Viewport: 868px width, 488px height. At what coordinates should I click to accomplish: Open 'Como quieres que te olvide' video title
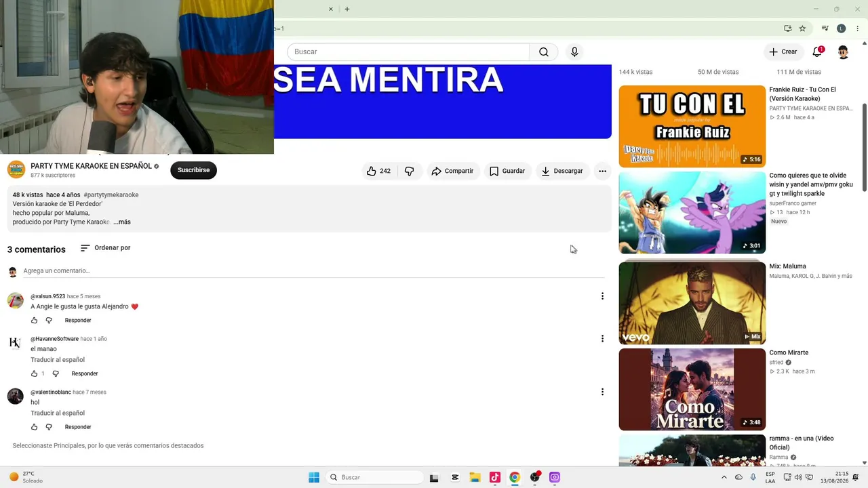click(x=811, y=184)
